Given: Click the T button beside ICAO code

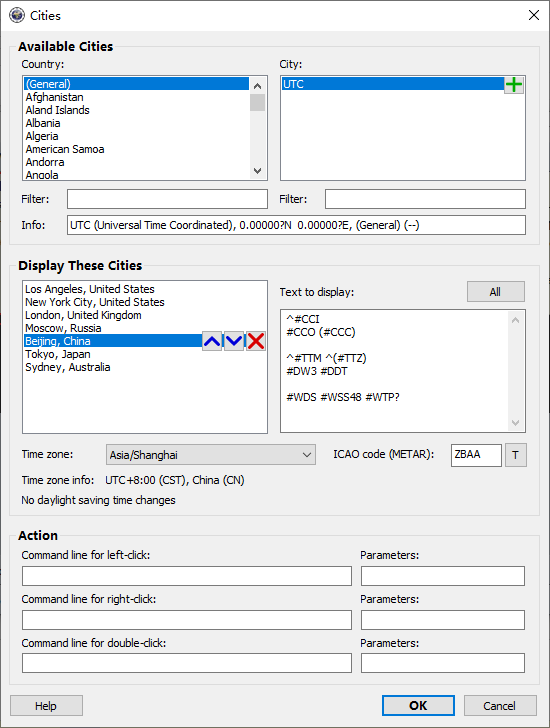Looking at the screenshot, I should coord(516,455).
